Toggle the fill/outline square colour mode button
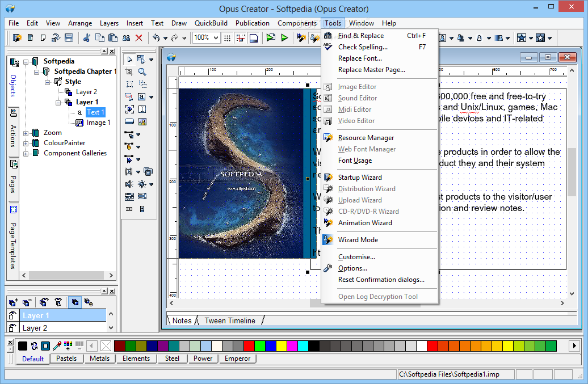 point(45,346)
